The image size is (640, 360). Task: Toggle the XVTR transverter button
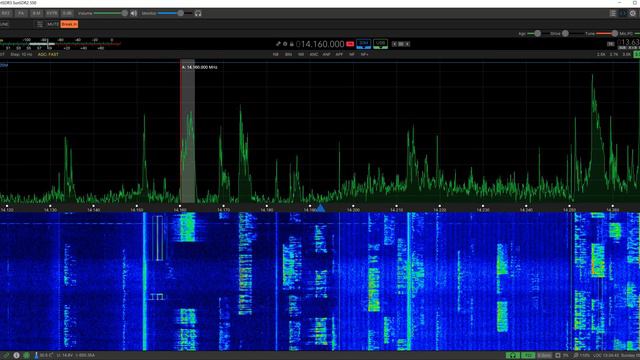click(52, 13)
